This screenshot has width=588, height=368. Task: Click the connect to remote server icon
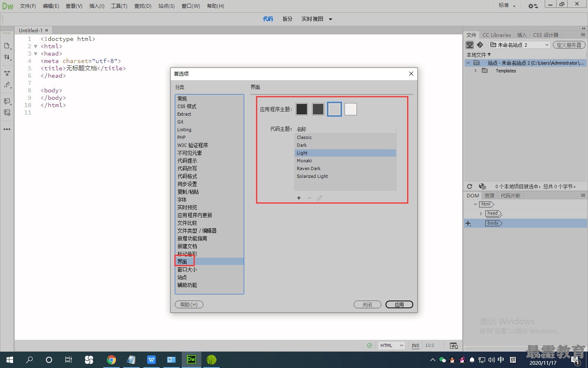click(x=470, y=45)
